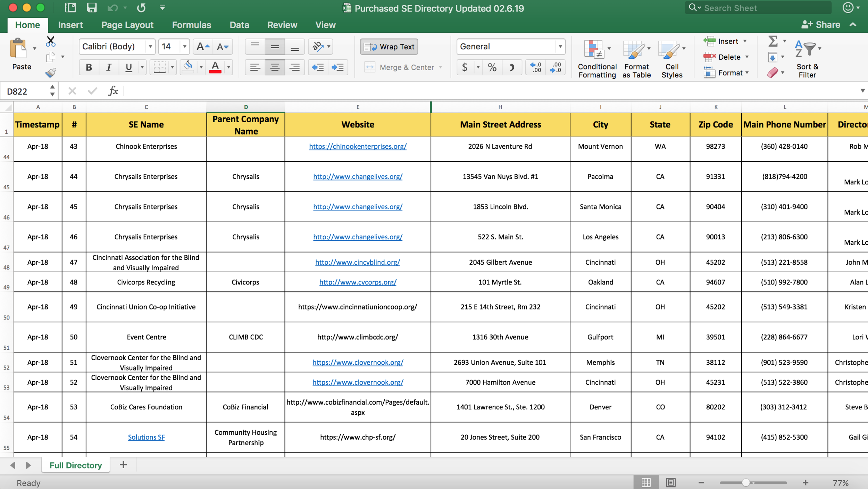This screenshot has height=489, width=868.
Task: Apply currency number format
Action: tap(465, 67)
